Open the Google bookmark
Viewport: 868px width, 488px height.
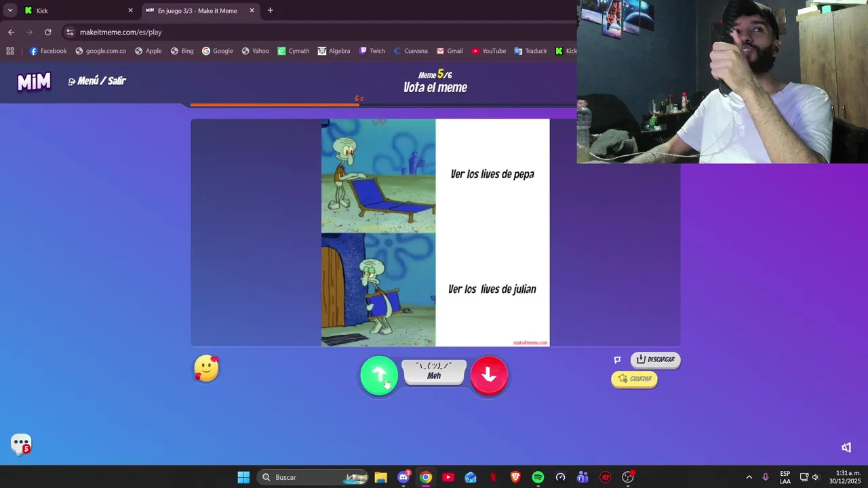coord(217,51)
